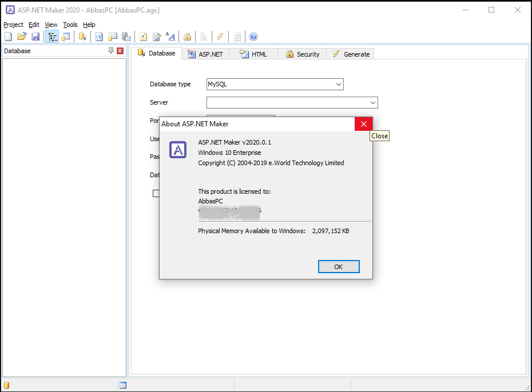
Task: Click the copyright e.World Technology Limited line
Action: click(x=271, y=163)
